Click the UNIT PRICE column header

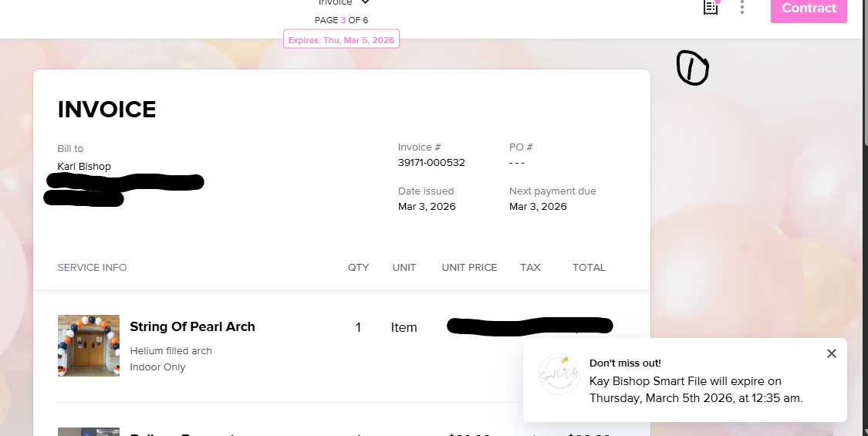pyautogui.click(x=469, y=268)
